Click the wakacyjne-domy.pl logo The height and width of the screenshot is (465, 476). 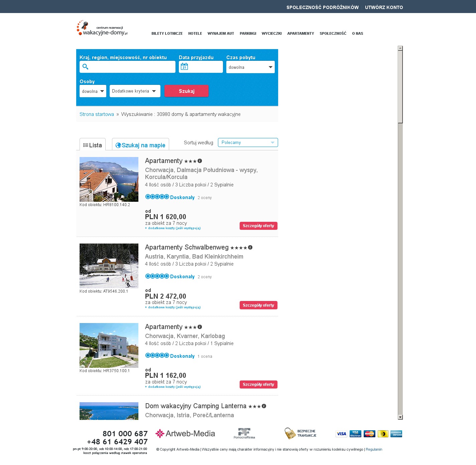point(102,28)
